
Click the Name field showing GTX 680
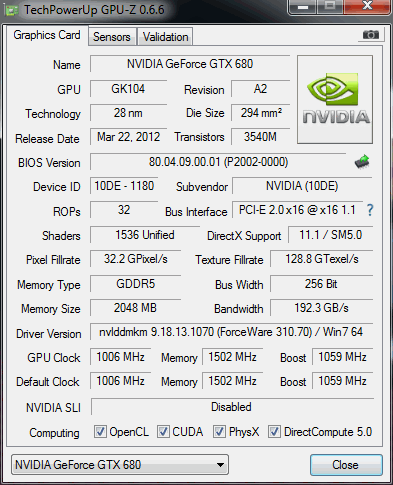coord(190,64)
